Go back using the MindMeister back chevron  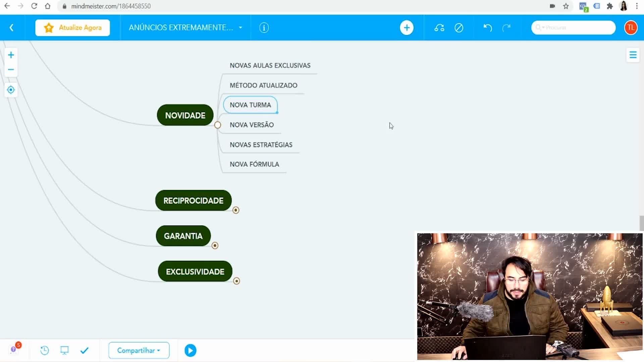coord(11,27)
